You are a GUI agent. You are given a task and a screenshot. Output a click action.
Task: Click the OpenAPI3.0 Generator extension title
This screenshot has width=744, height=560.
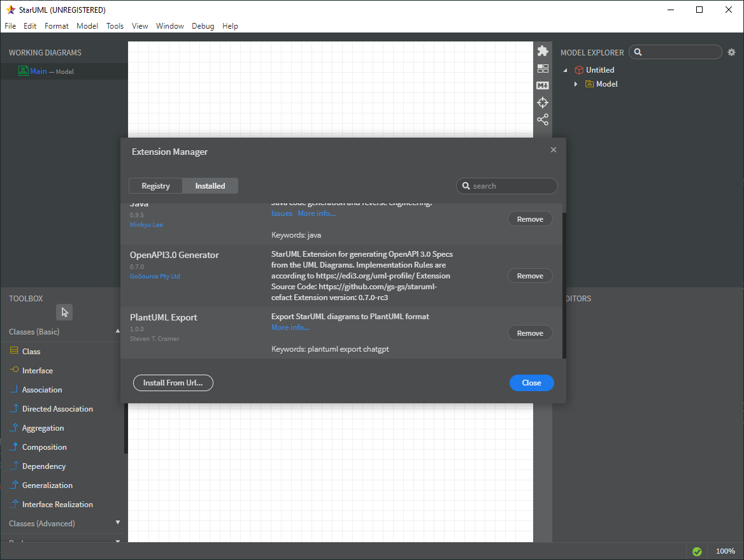pos(174,255)
